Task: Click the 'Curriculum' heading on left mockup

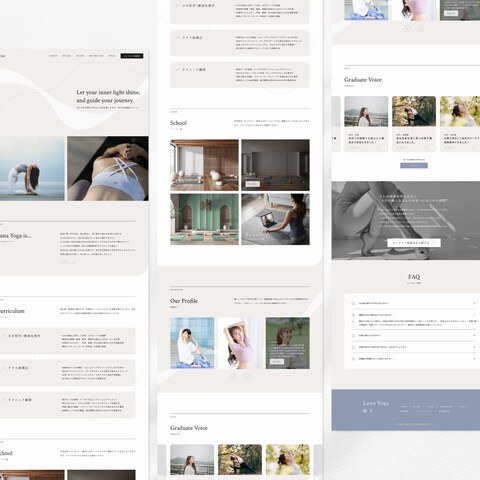Action: point(12,311)
